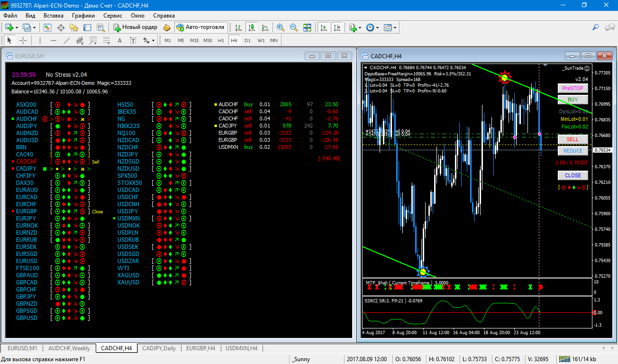Switch timeframe to M15
618x364 pixels.
(x=194, y=40)
